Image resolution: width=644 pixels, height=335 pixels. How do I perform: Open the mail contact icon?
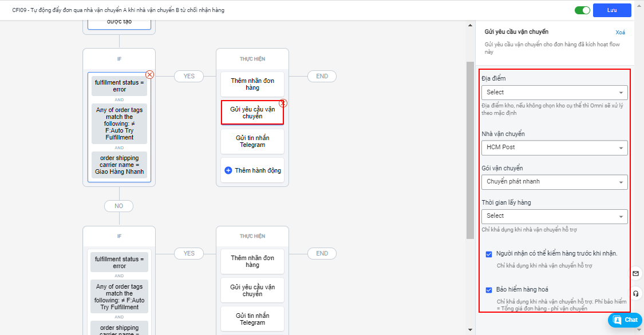[x=635, y=274]
